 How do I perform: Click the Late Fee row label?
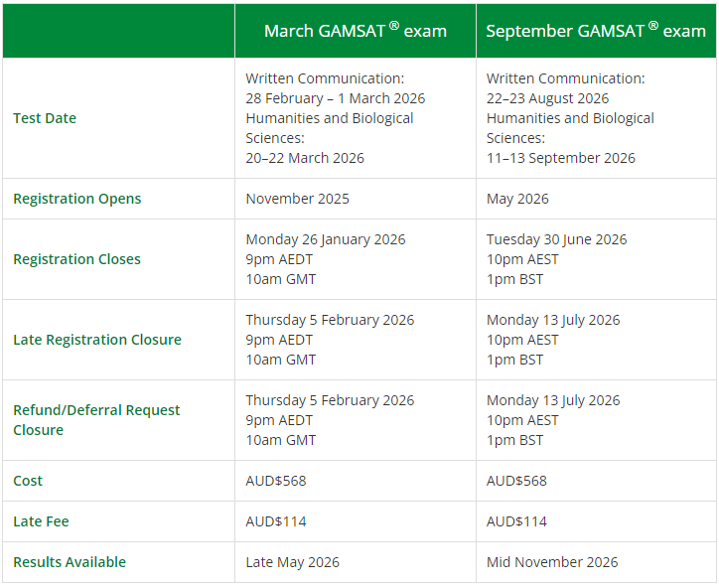coord(41,521)
